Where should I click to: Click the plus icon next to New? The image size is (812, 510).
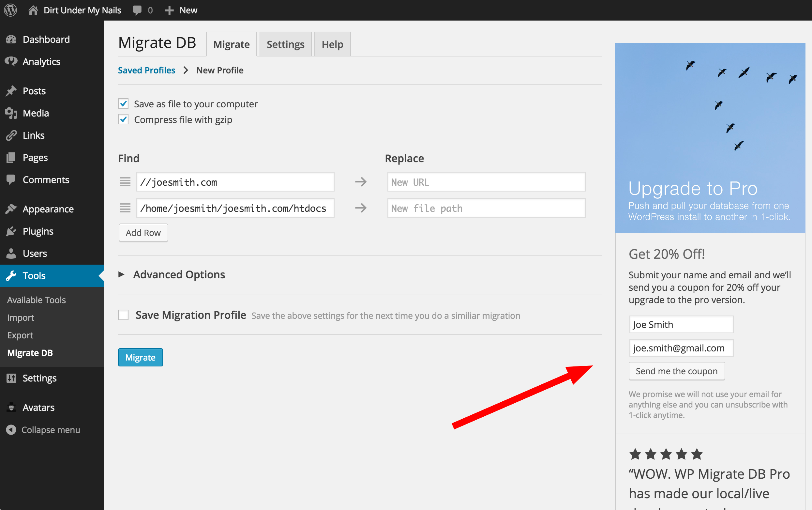pos(169,10)
